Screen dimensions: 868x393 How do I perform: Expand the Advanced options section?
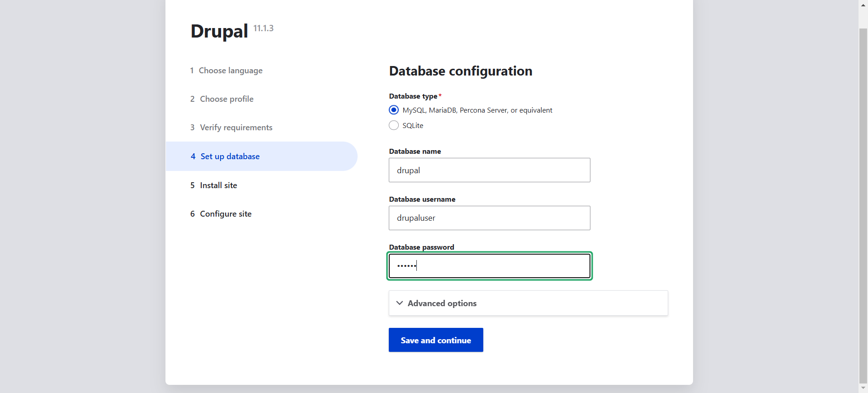tap(528, 303)
